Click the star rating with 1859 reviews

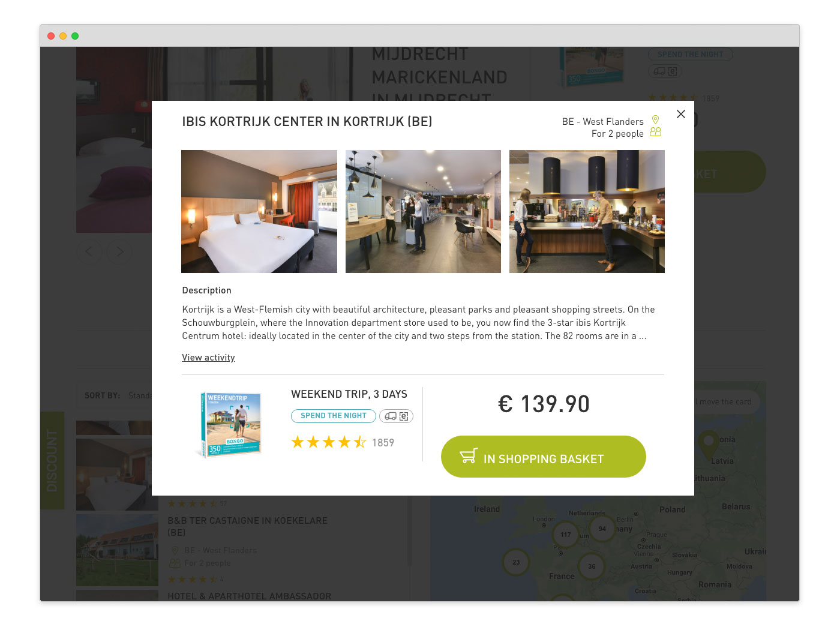pos(343,443)
